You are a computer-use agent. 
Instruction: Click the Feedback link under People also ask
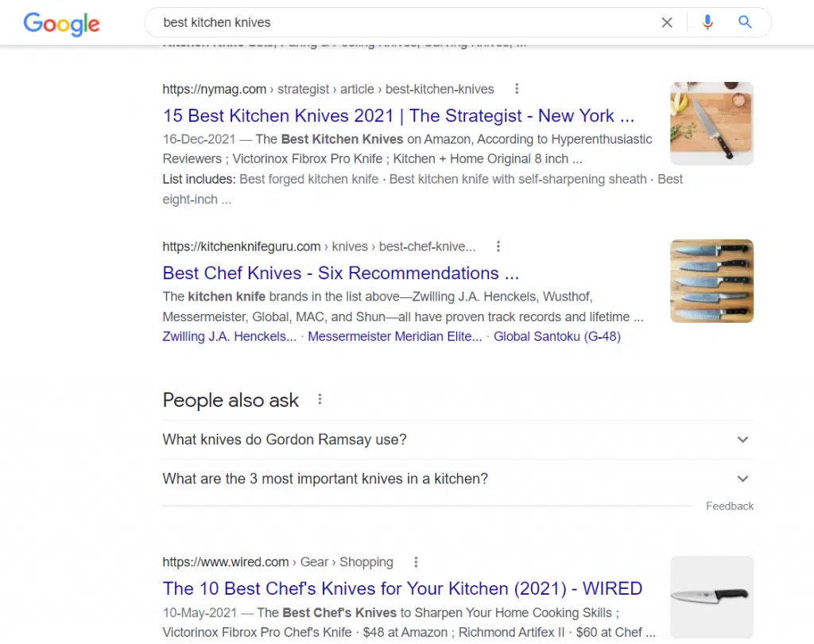pos(730,506)
